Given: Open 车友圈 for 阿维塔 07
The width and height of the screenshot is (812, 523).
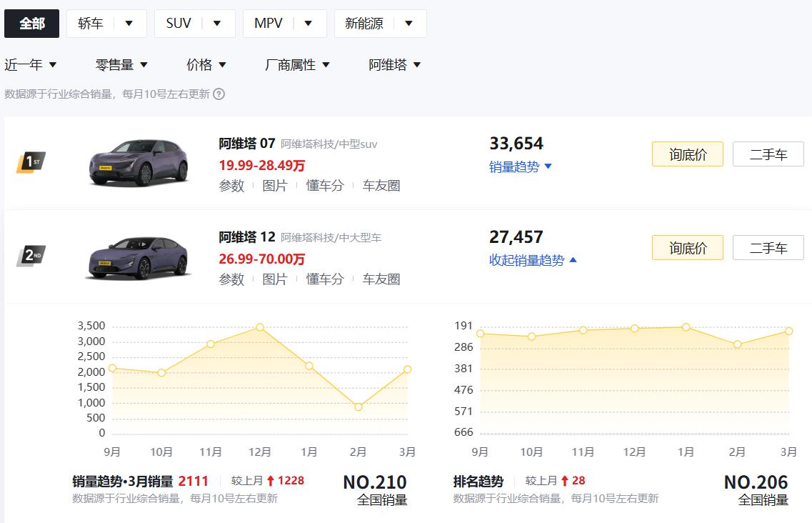Looking at the screenshot, I should tap(381, 186).
